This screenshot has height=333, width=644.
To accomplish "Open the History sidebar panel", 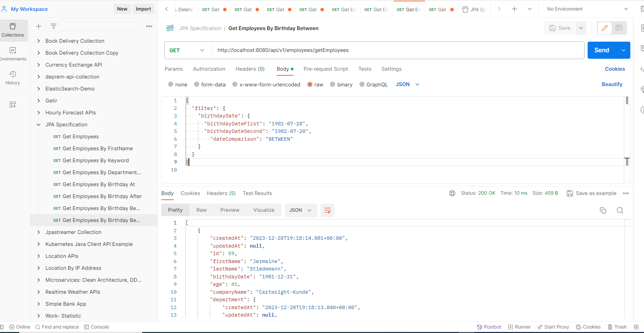I will pyautogui.click(x=13, y=78).
